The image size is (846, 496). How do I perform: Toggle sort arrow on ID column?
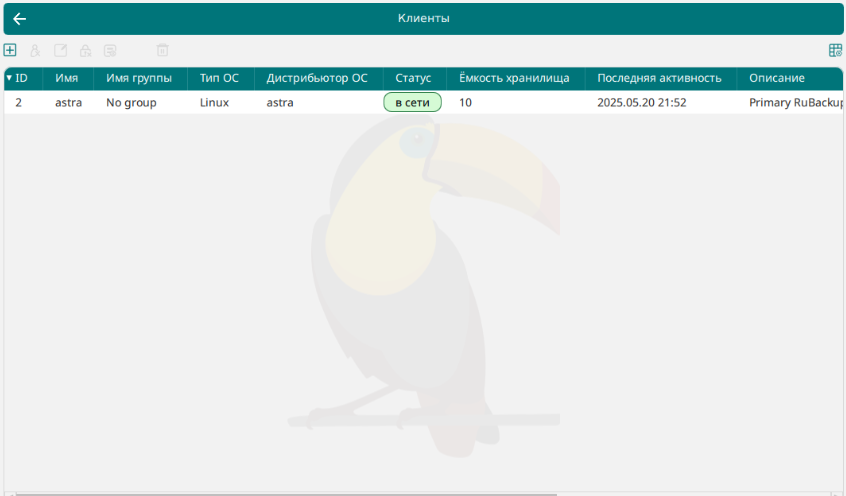pos(10,78)
